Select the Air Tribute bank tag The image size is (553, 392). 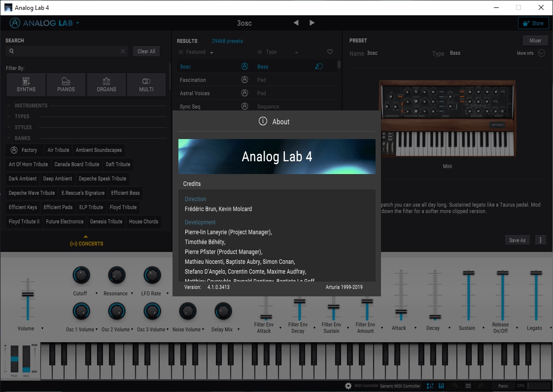[58, 150]
